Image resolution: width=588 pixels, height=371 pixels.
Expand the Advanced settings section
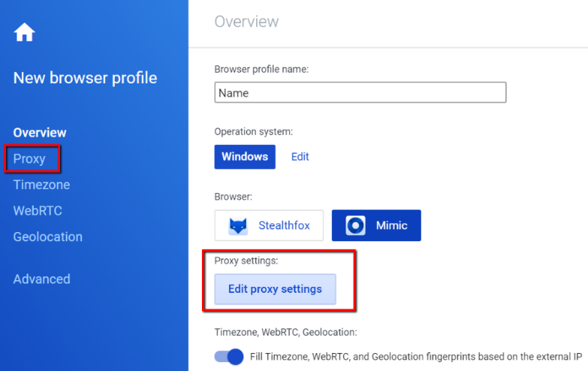41,279
